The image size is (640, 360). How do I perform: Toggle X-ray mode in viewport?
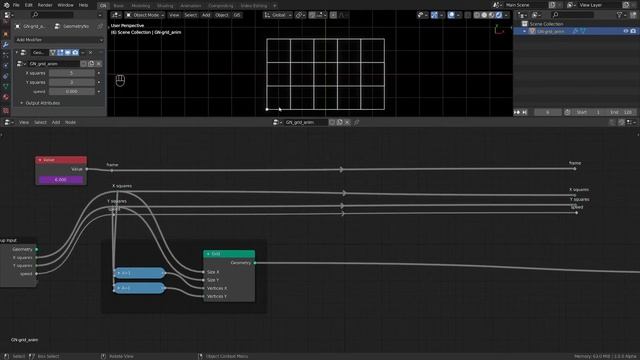click(468, 15)
